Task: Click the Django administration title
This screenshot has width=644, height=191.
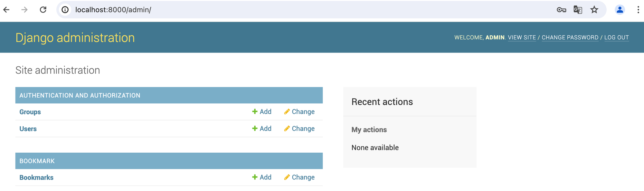Action: 75,38
